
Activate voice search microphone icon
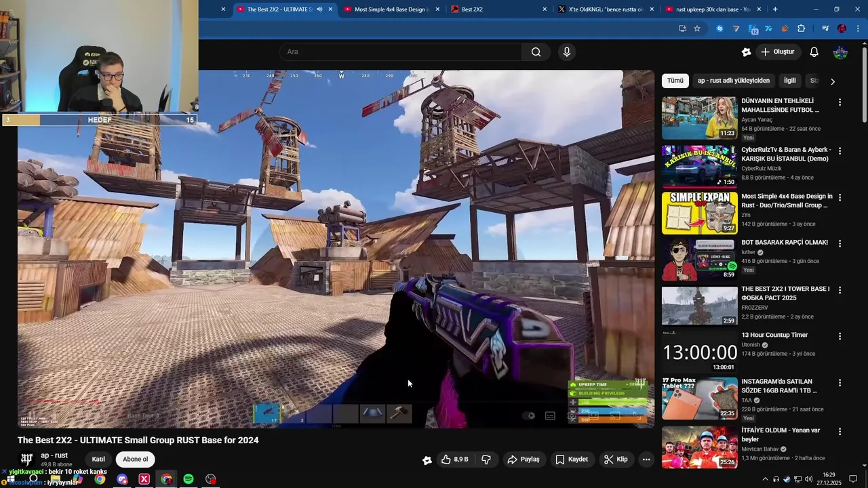tap(567, 52)
